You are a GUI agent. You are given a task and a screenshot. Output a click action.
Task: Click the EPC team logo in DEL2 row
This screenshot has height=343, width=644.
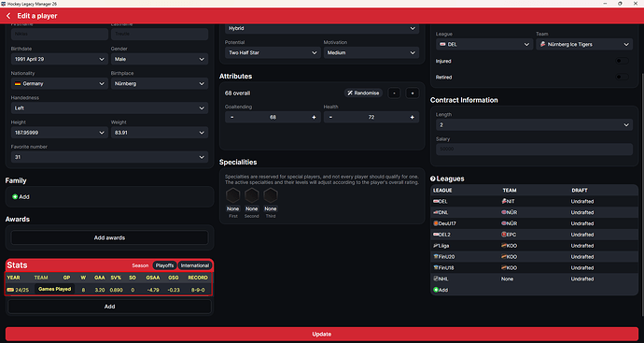click(x=504, y=235)
